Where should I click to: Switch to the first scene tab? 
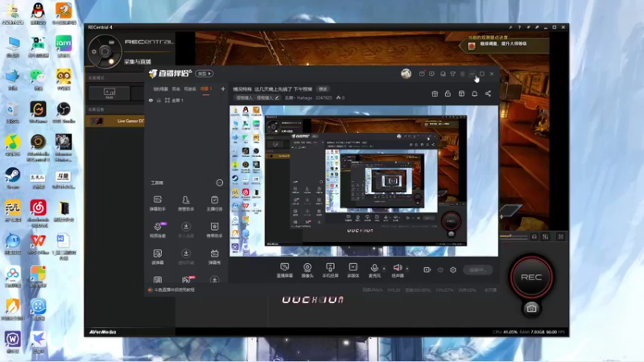coord(160,88)
